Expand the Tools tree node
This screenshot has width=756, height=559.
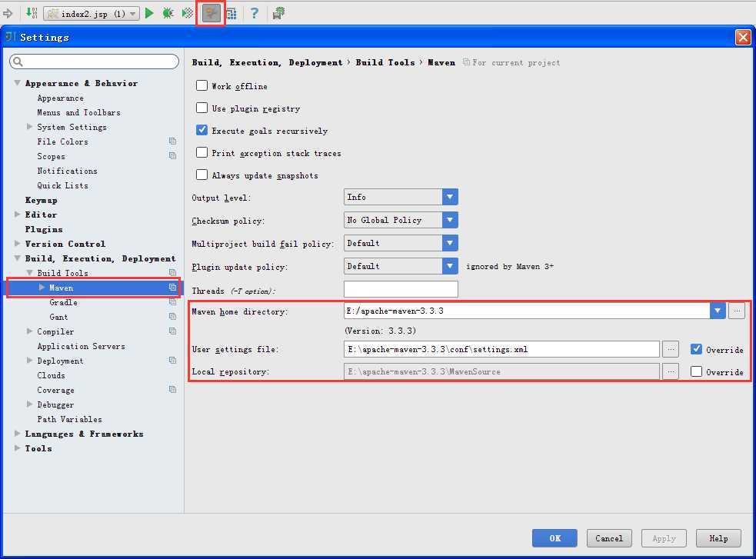pos(18,448)
